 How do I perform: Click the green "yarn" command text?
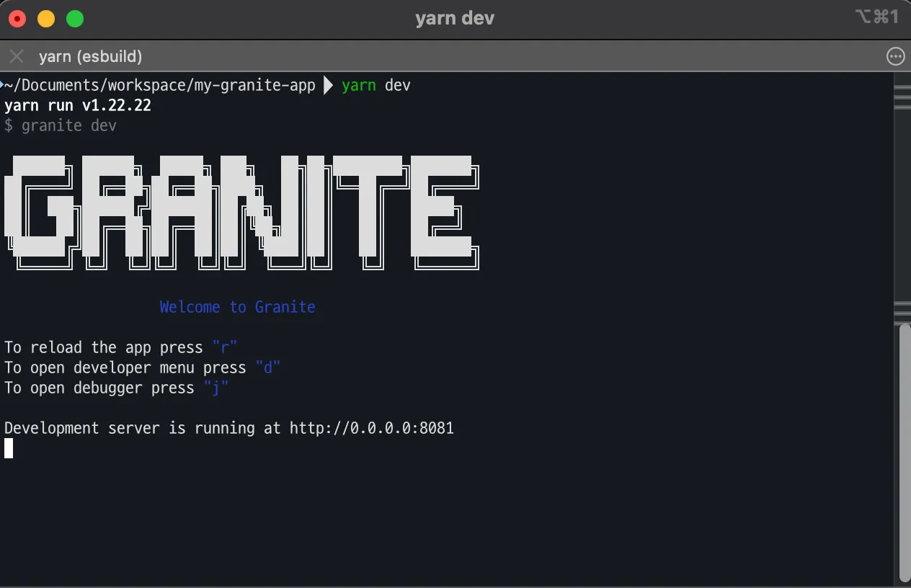click(x=359, y=85)
